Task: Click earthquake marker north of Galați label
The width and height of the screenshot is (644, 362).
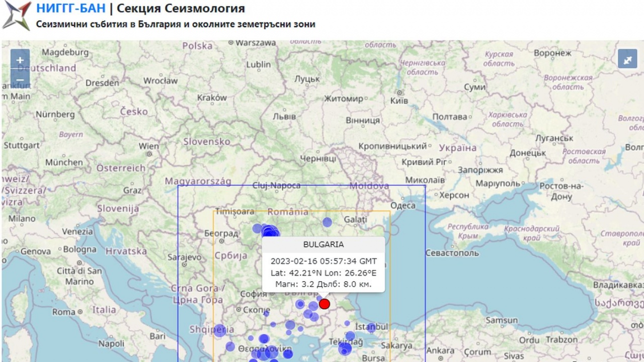Action: coord(328,222)
